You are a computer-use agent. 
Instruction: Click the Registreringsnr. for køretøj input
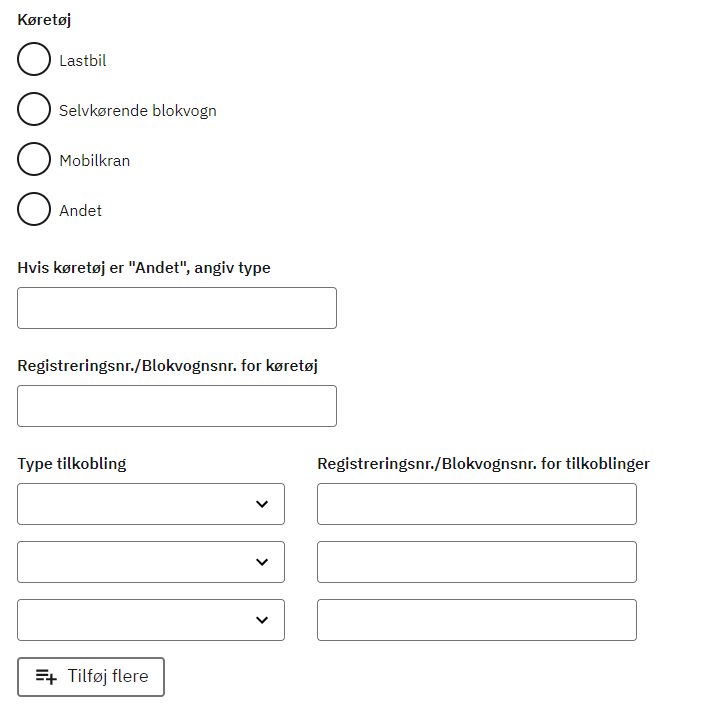177,406
